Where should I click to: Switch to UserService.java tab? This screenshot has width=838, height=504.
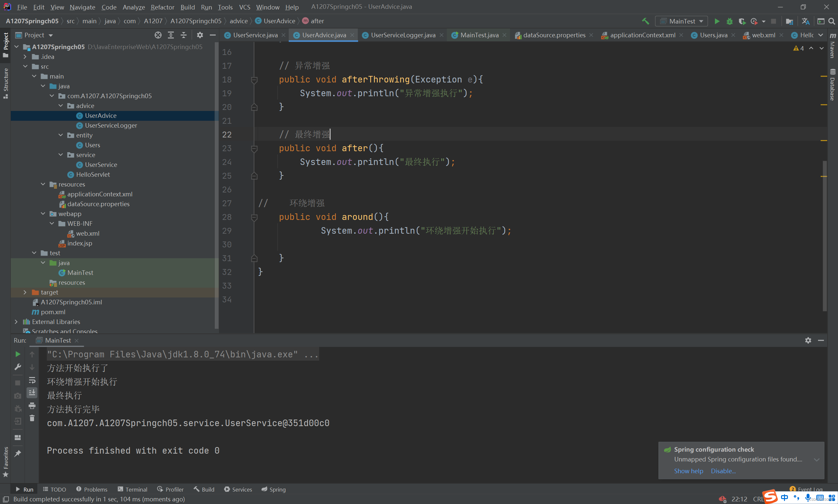coord(255,35)
